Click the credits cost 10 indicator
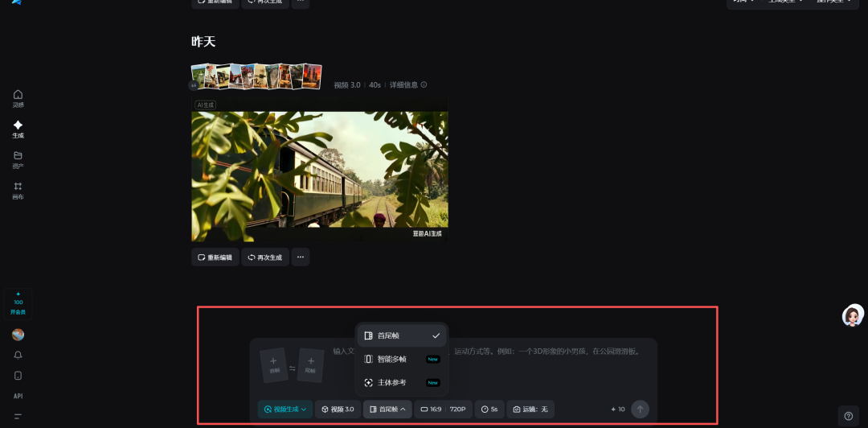 pyautogui.click(x=618, y=409)
